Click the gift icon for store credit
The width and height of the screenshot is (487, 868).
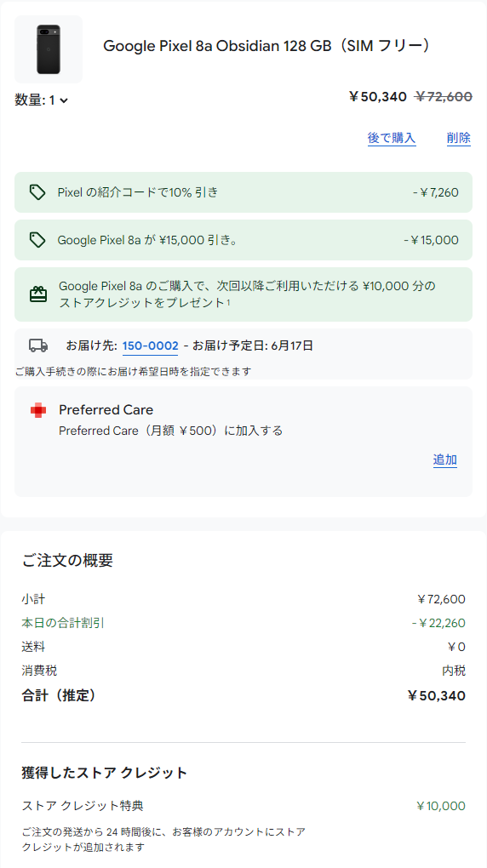[x=38, y=294]
